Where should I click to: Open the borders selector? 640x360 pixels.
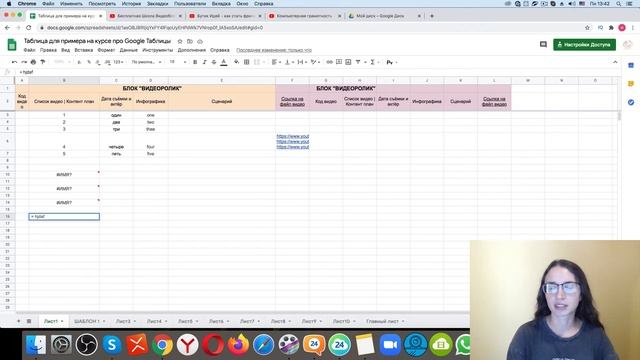(x=247, y=62)
